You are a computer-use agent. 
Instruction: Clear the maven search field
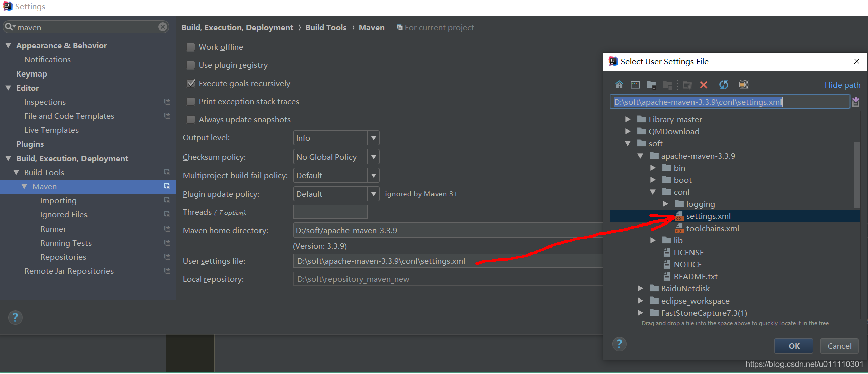pyautogui.click(x=163, y=27)
